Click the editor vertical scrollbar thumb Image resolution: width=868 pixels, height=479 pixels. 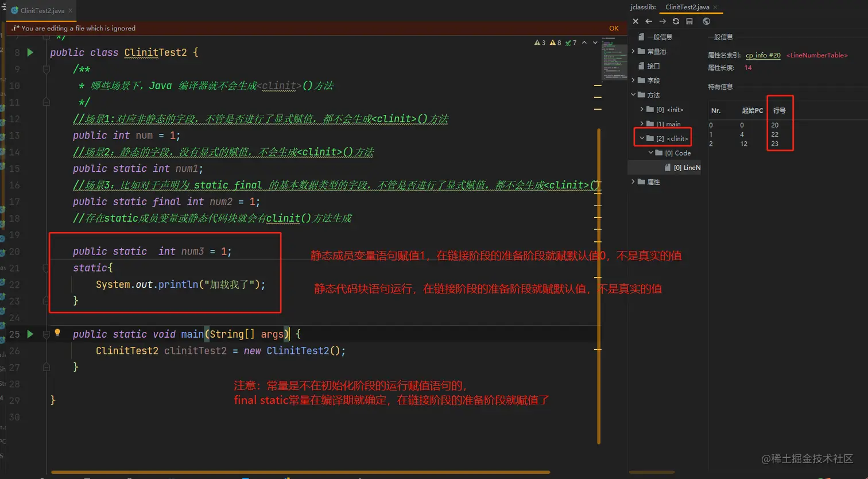click(599, 285)
